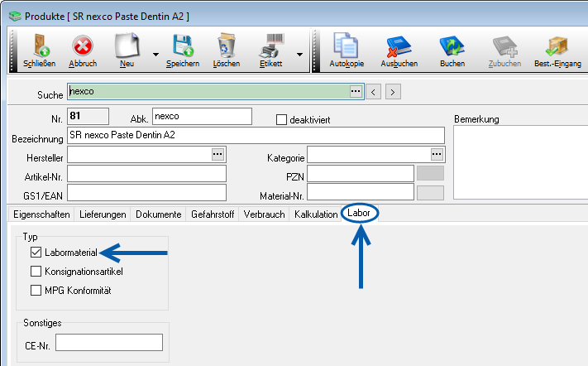
Task: Open the Suche lookup ellipsis button
Action: point(356,91)
